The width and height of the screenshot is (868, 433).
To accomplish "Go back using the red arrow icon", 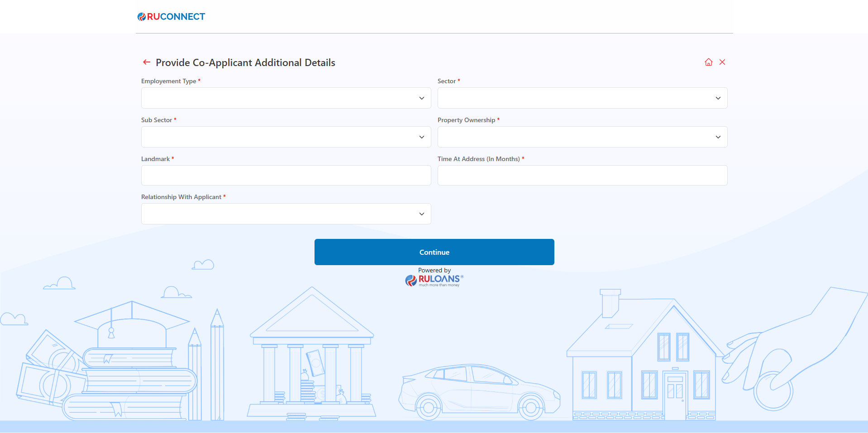I will [147, 62].
